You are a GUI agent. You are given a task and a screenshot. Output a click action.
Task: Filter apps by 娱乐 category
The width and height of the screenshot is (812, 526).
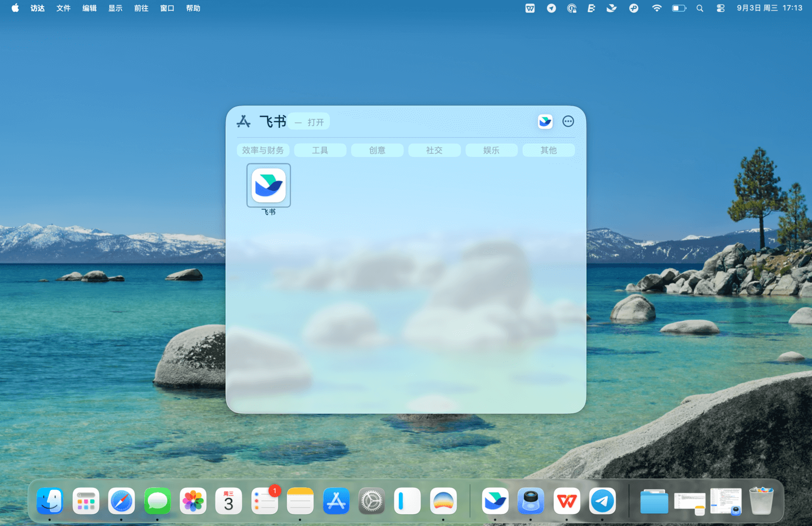(491, 150)
